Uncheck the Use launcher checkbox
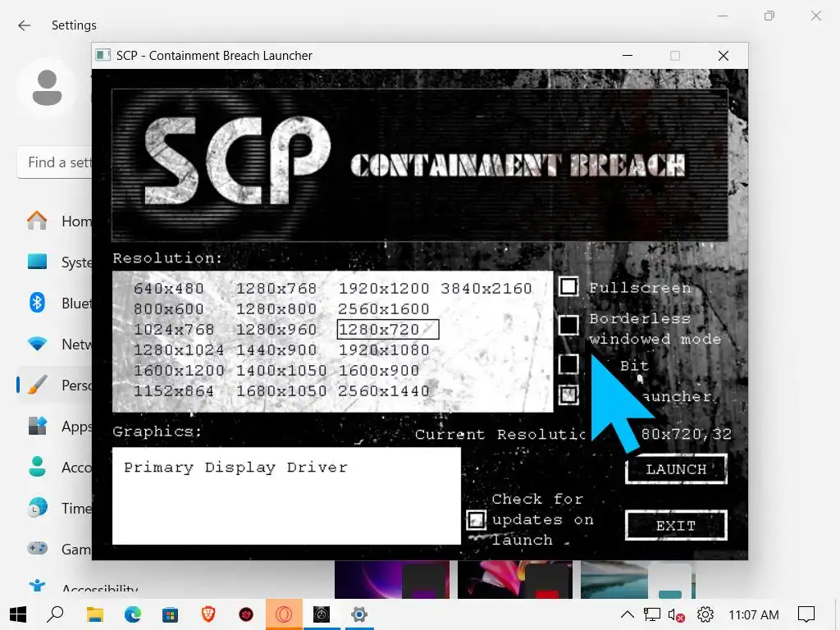Screen dimensions: 840x630 coord(568,395)
